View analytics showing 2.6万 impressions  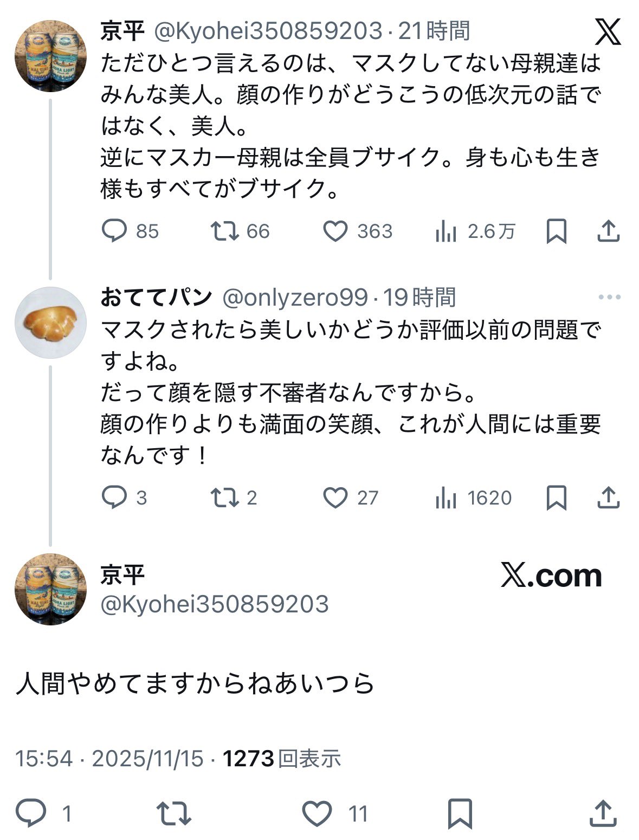[x=446, y=232]
